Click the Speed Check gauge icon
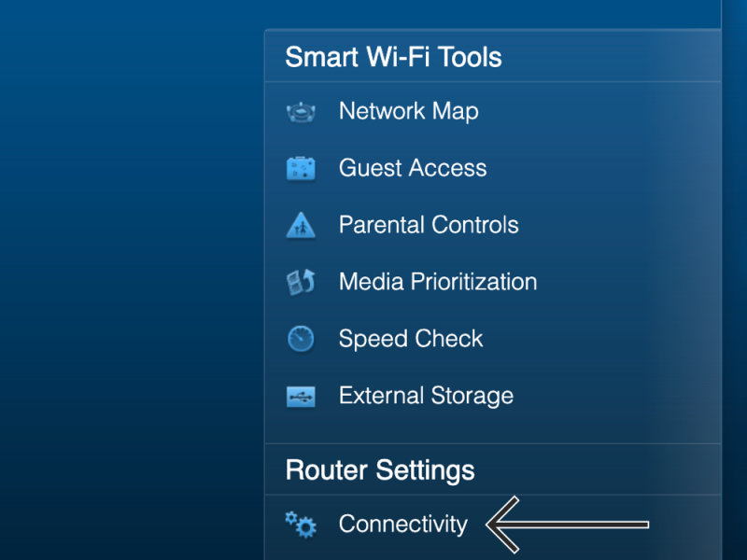 point(301,339)
